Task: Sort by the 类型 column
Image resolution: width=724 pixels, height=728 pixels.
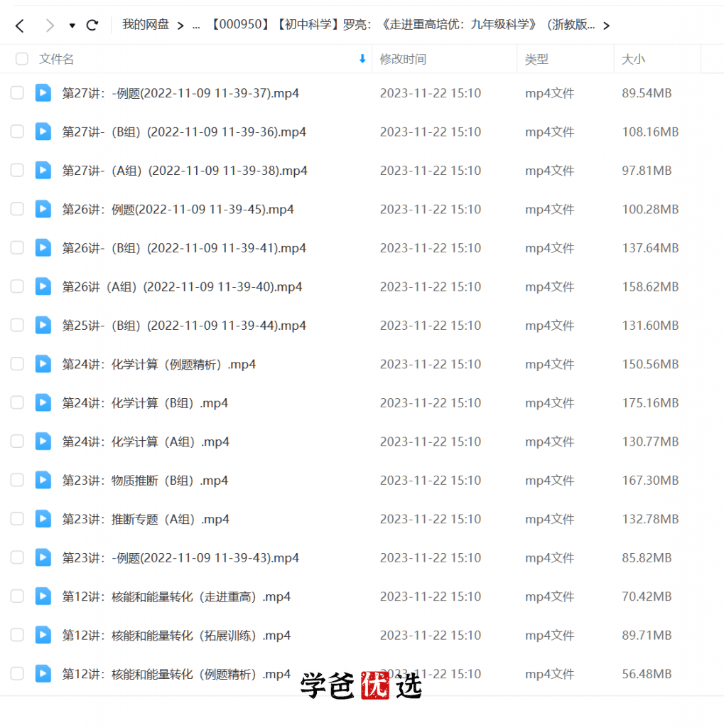Action: (536, 59)
